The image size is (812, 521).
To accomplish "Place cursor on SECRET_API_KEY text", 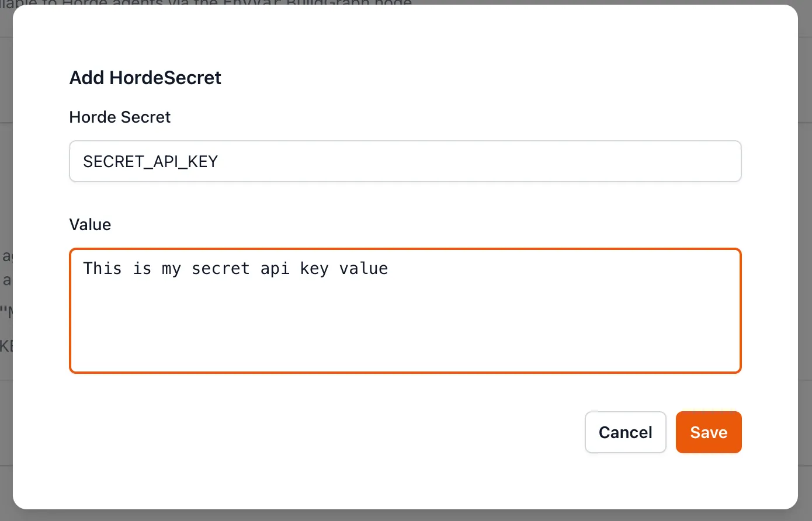I will tap(150, 162).
